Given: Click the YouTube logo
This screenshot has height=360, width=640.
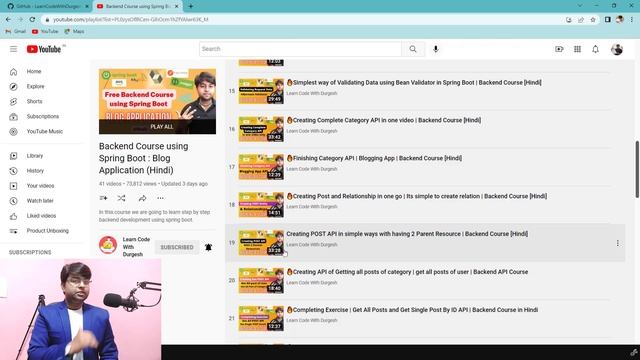Looking at the screenshot, I should (x=44, y=49).
